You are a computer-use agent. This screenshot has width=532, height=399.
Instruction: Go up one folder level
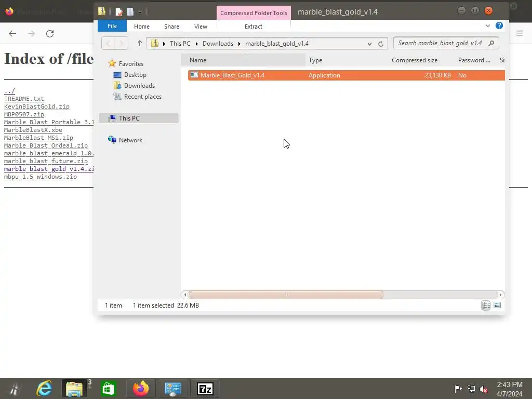pyautogui.click(x=139, y=44)
